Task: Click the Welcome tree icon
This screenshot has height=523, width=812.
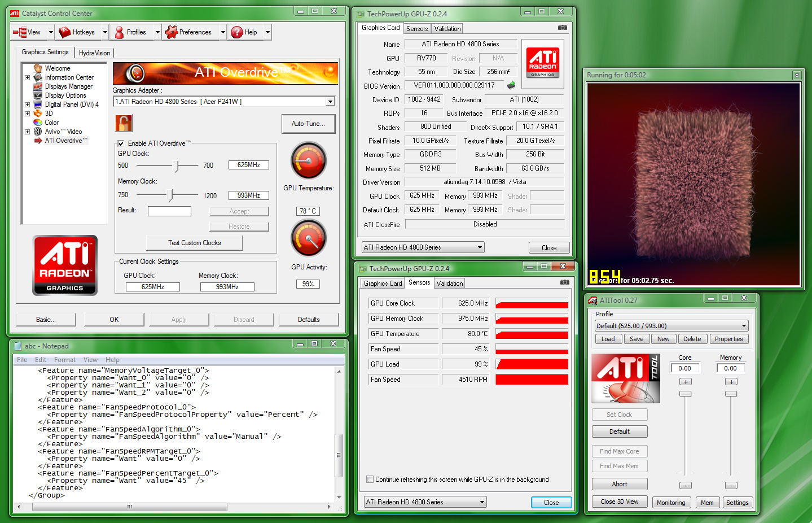Action: click(38, 68)
